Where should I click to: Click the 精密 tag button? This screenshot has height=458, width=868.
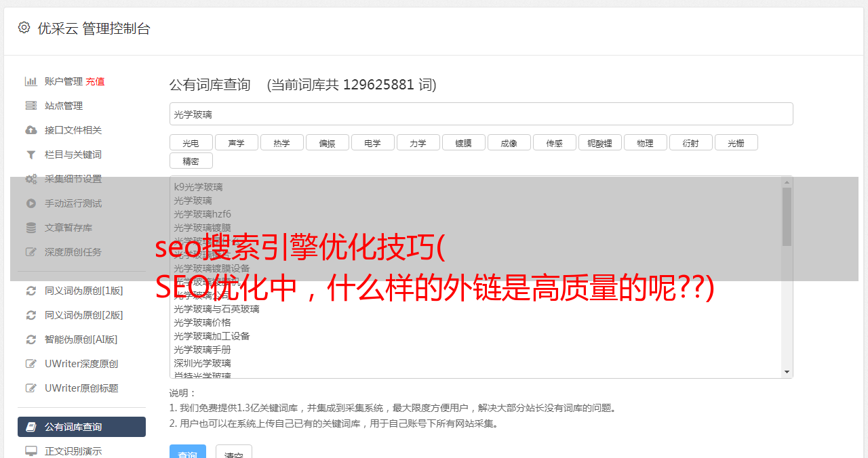point(191,161)
